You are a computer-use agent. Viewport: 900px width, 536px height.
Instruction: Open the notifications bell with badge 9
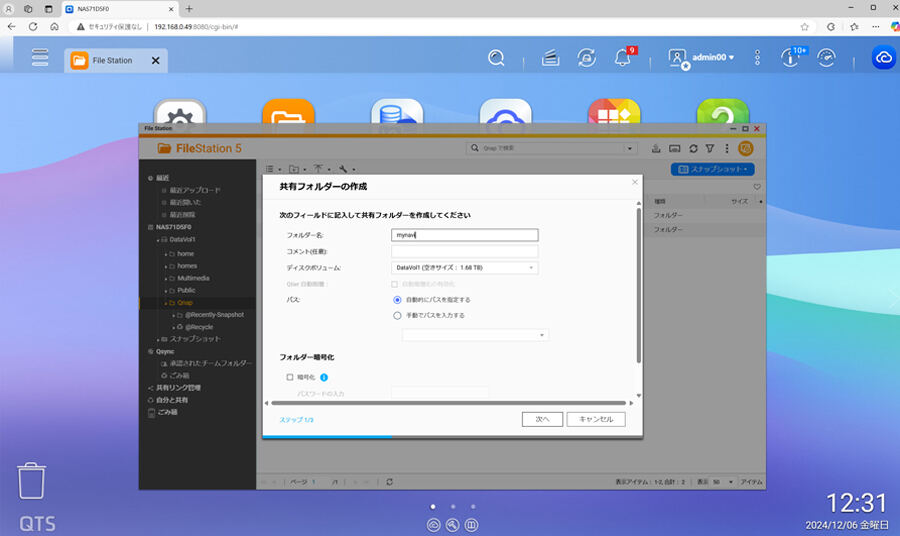pos(623,57)
